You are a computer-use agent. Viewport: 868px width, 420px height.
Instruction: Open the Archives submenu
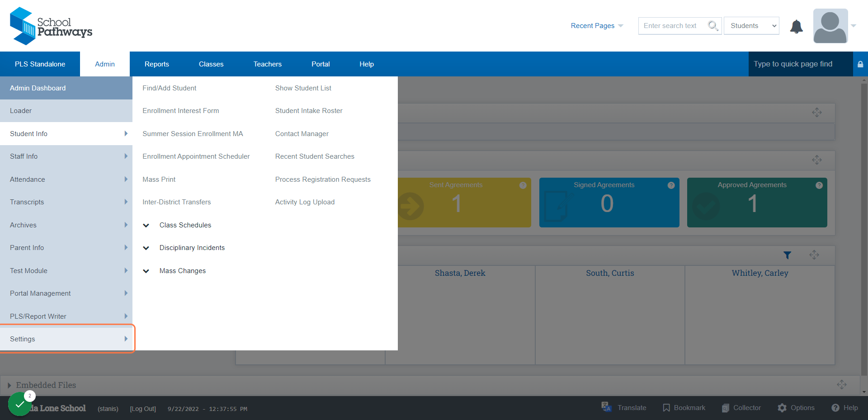[x=66, y=225]
